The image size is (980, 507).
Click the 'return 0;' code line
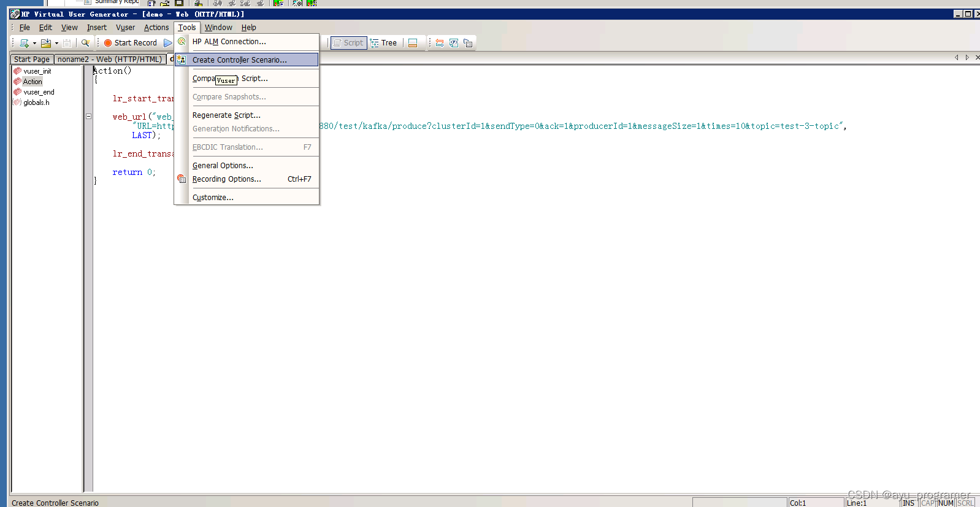click(134, 172)
